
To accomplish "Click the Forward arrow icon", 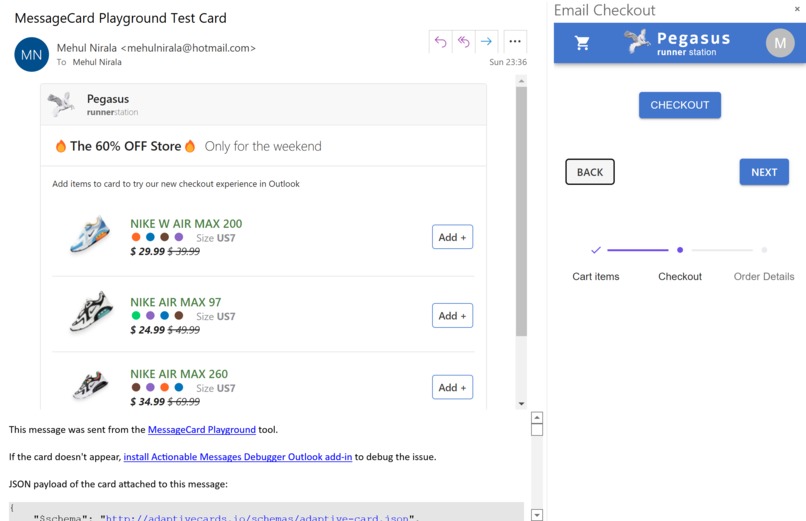I will [x=486, y=42].
